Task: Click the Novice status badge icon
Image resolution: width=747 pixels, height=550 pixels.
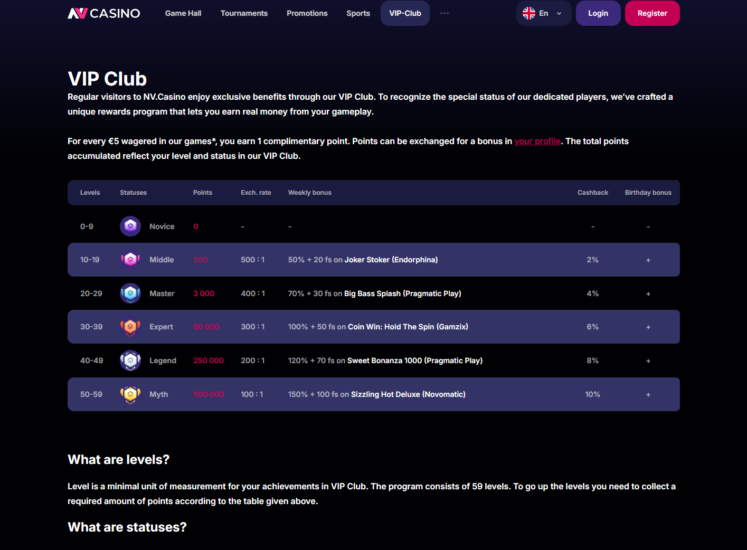Action: (x=130, y=226)
